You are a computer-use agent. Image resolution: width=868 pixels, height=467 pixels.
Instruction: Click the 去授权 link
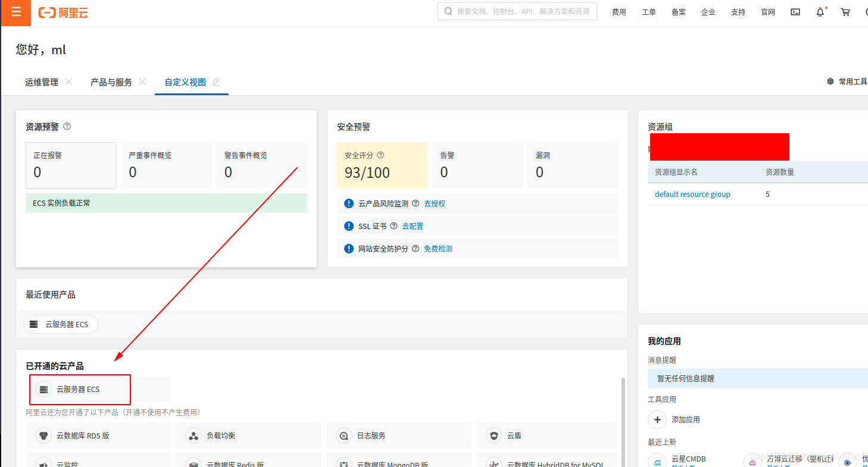coord(435,203)
